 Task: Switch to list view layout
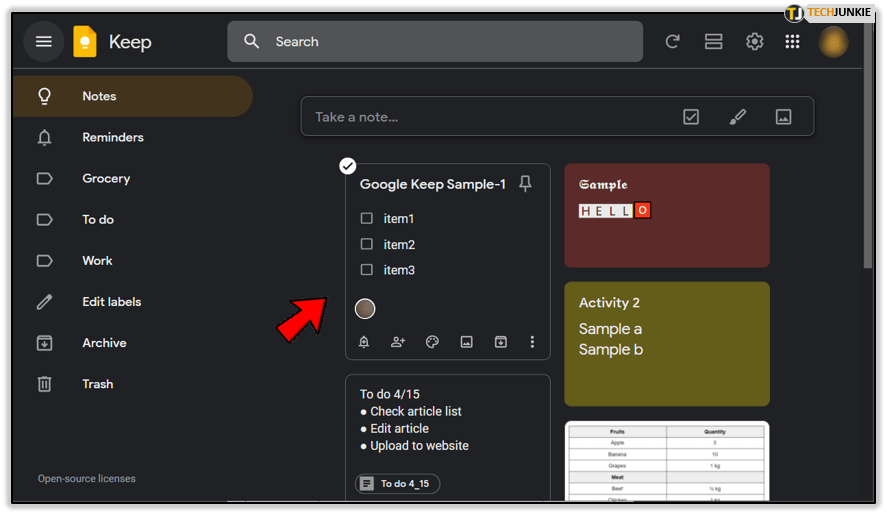coord(713,42)
